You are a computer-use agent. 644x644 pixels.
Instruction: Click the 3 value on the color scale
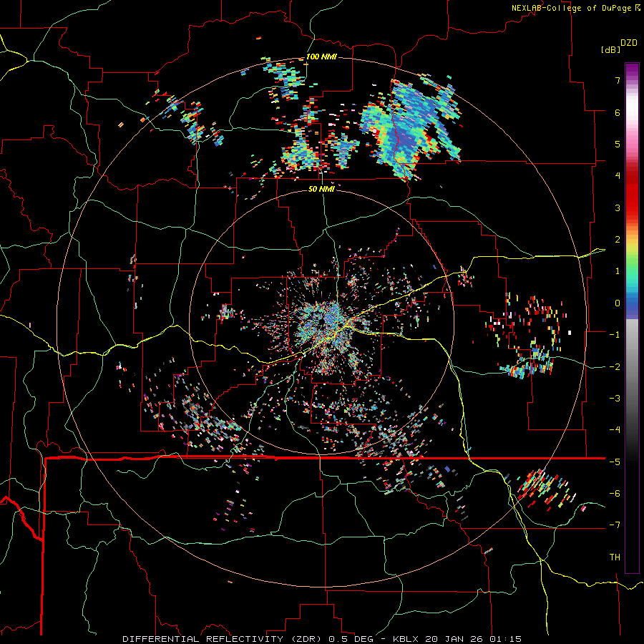[x=618, y=208]
